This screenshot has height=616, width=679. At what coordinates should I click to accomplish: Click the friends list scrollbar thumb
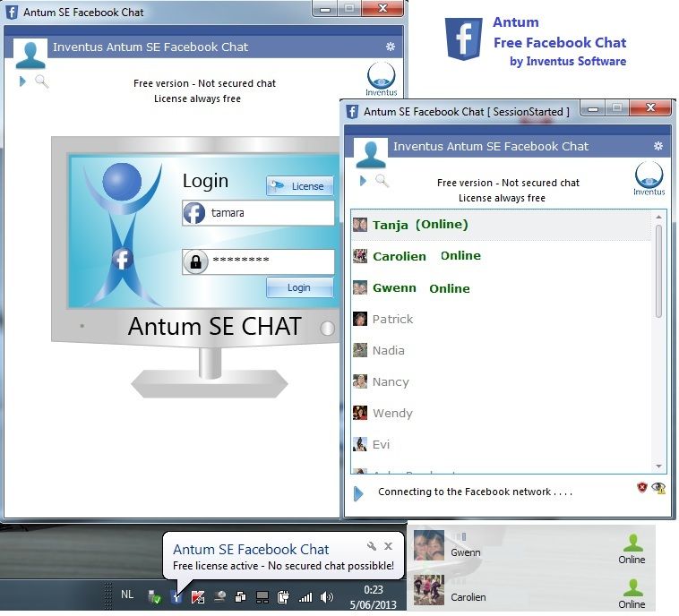pos(658,271)
